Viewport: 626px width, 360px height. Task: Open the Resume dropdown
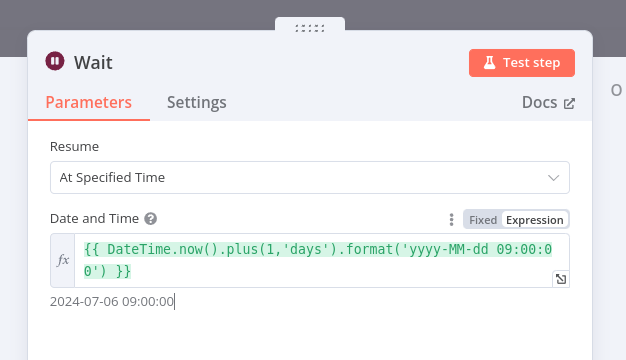pos(310,178)
